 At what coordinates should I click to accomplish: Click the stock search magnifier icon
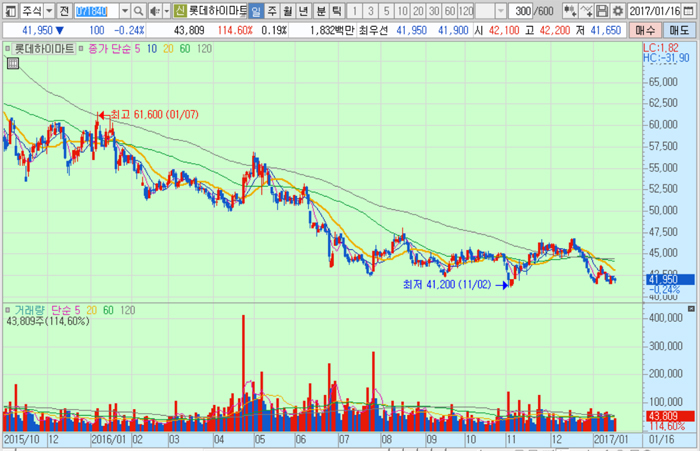pyautogui.click(x=139, y=11)
